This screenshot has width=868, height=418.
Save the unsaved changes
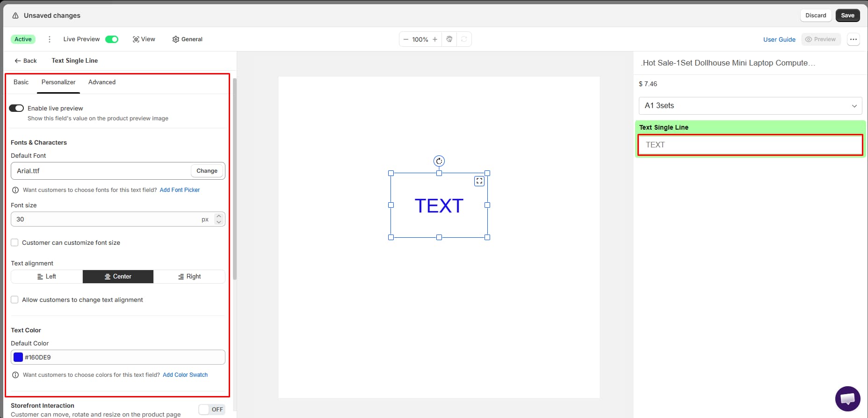pyautogui.click(x=847, y=15)
